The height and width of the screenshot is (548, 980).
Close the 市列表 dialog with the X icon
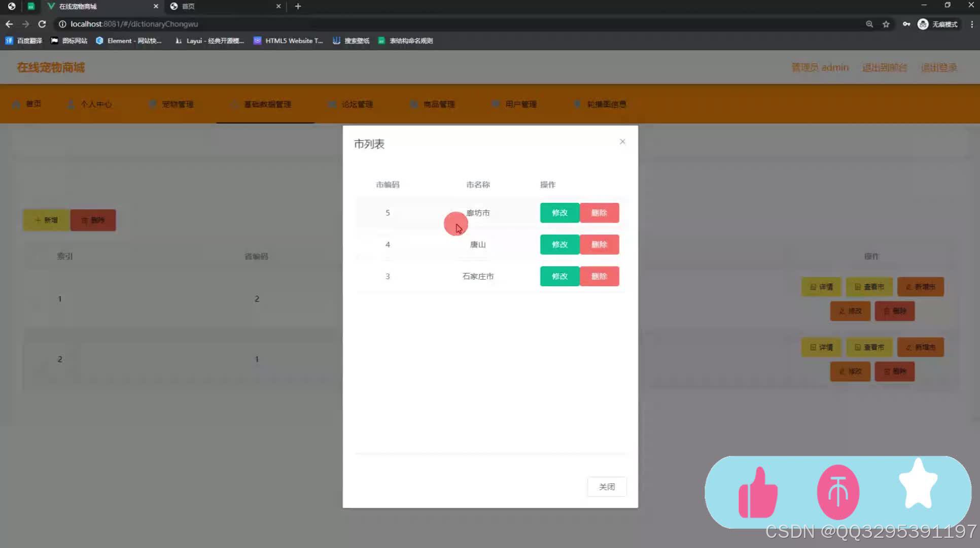[622, 142]
